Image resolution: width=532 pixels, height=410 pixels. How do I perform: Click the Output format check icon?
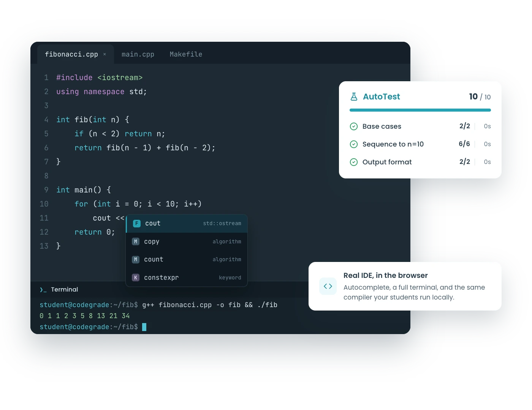(x=354, y=162)
